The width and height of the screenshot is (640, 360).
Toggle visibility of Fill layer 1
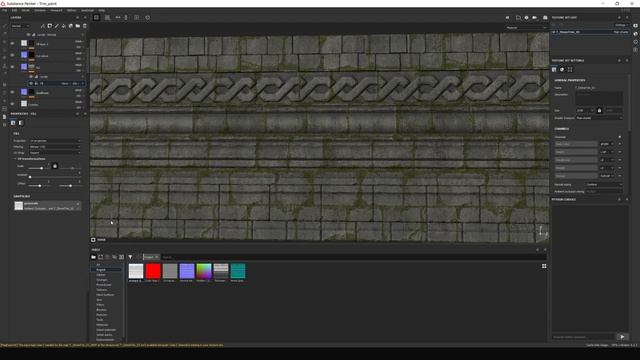[x=12, y=43]
